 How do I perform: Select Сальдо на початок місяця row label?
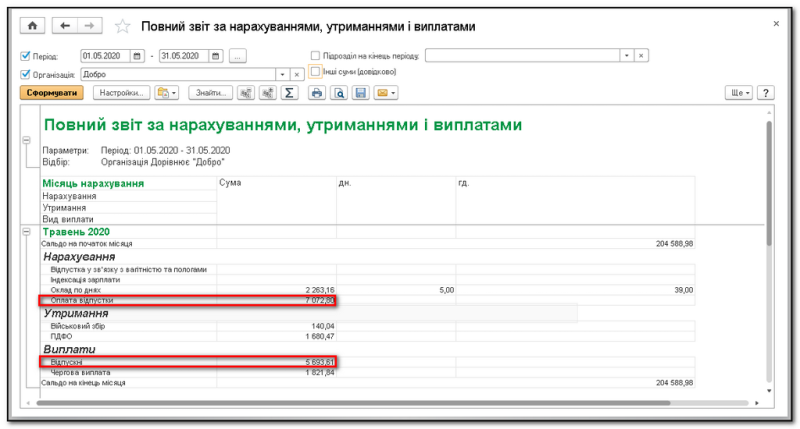[x=87, y=244]
